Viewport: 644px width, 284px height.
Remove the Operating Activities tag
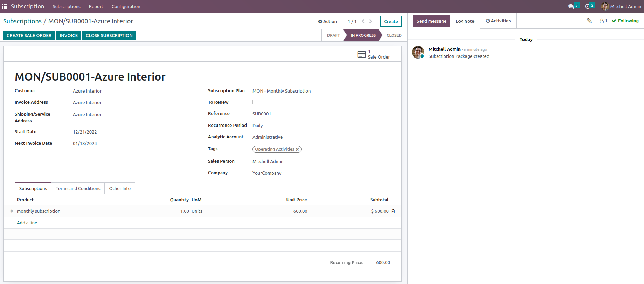[297, 149]
